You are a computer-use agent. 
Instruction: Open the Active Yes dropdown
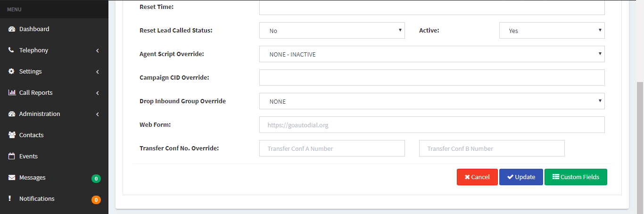(x=552, y=31)
